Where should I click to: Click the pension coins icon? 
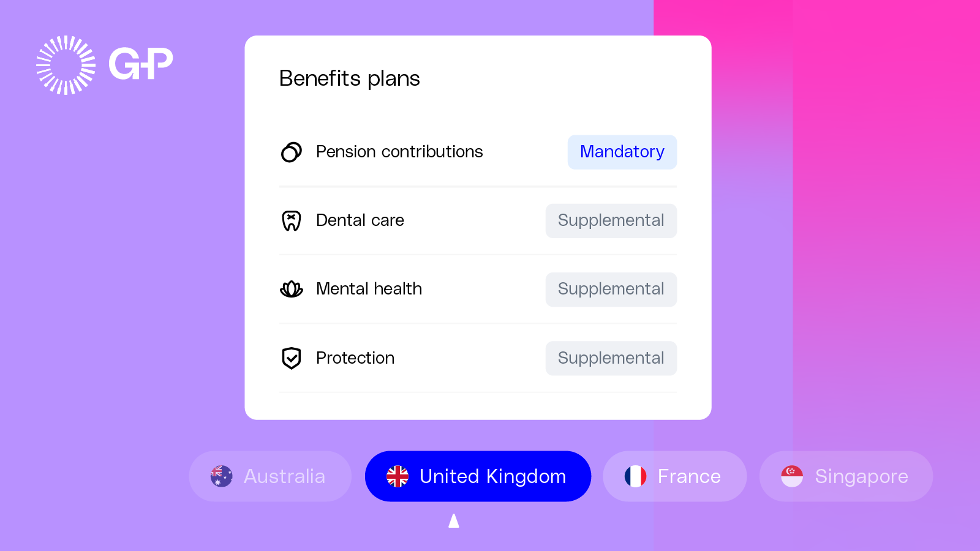click(x=292, y=152)
